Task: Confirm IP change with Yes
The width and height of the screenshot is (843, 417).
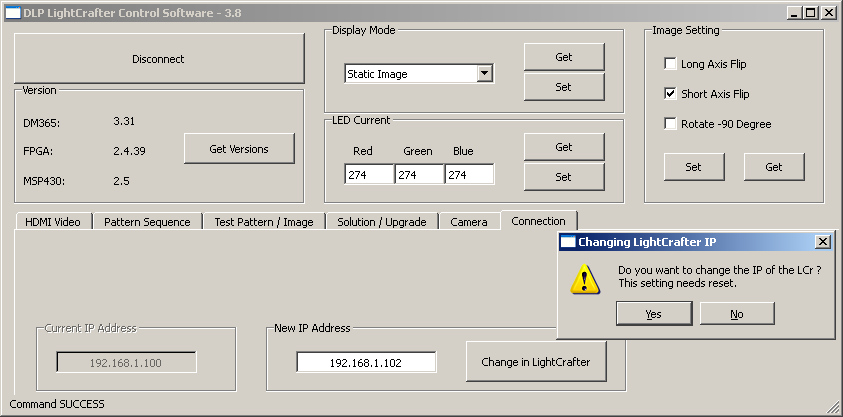Action: pos(654,314)
